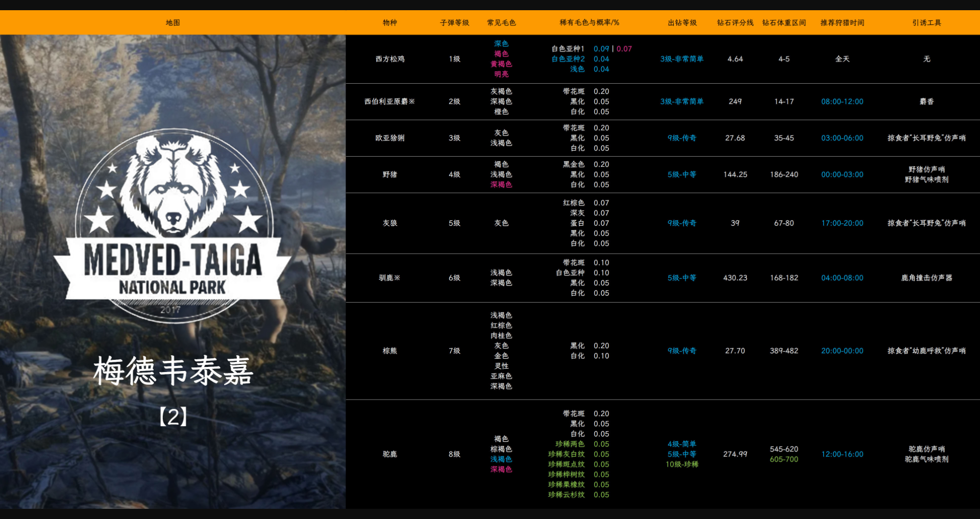The height and width of the screenshot is (519, 980).
Task: Click the 白色亚种 rare fur of 驯鹿
Action: (x=570, y=273)
